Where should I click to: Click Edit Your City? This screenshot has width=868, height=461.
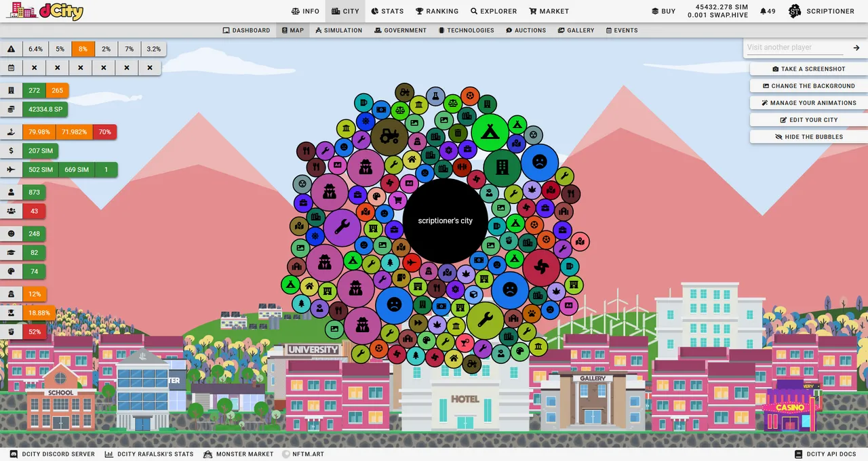(809, 120)
